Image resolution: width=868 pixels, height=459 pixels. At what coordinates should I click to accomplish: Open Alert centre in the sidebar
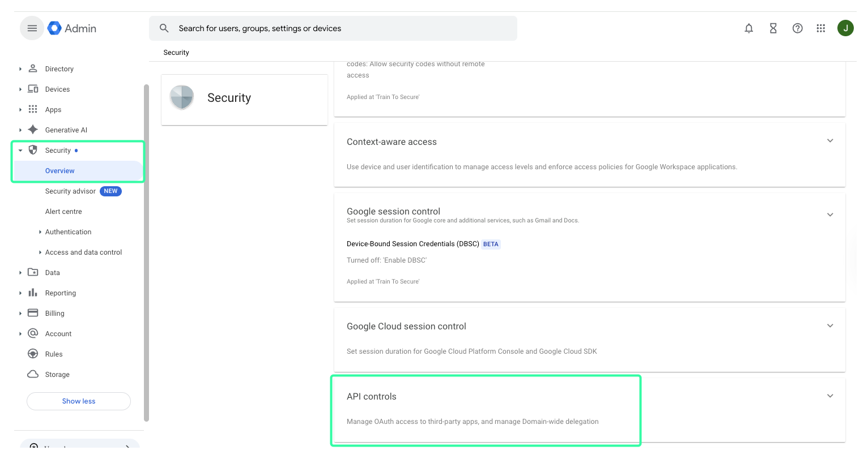(x=63, y=212)
